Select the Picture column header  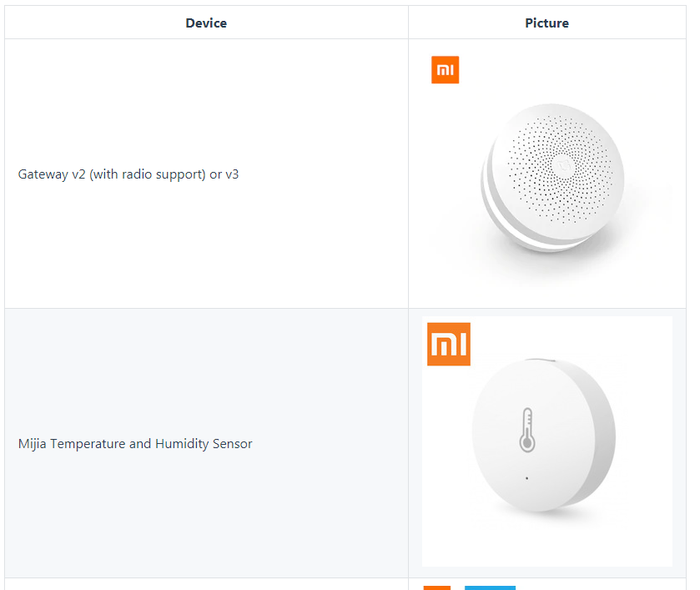546,23
